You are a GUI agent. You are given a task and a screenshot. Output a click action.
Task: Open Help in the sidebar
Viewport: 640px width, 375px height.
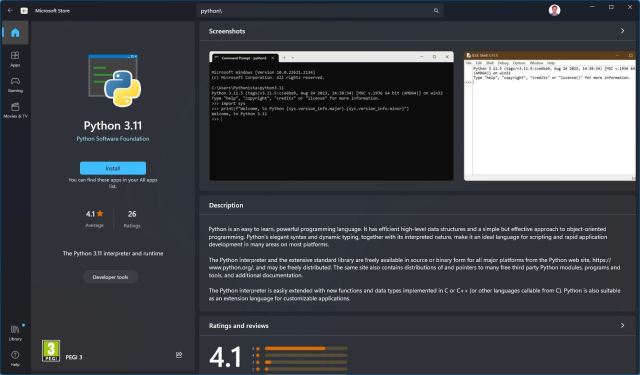coord(15,358)
